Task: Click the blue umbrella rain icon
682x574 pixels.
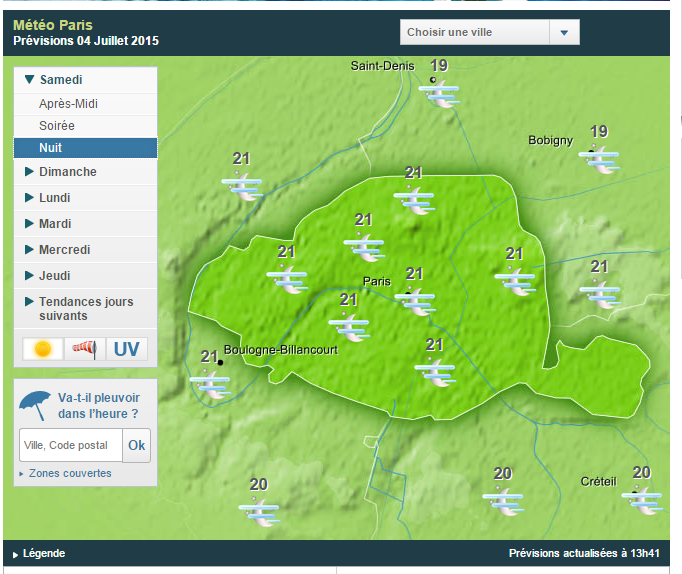Action: coord(35,405)
